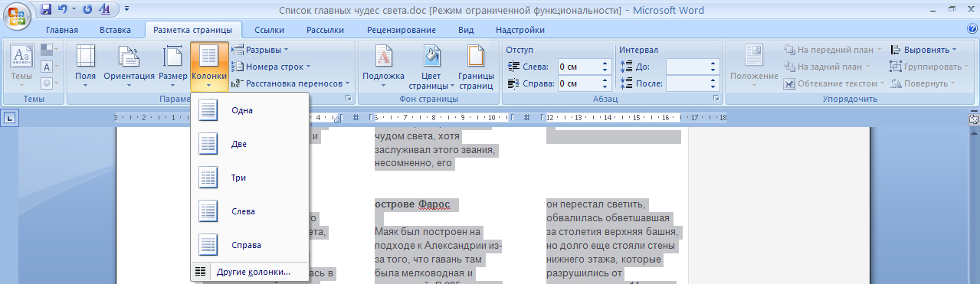Open the Группировать group menu
This screenshot has height=284, width=980.
click(x=928, y=67)
